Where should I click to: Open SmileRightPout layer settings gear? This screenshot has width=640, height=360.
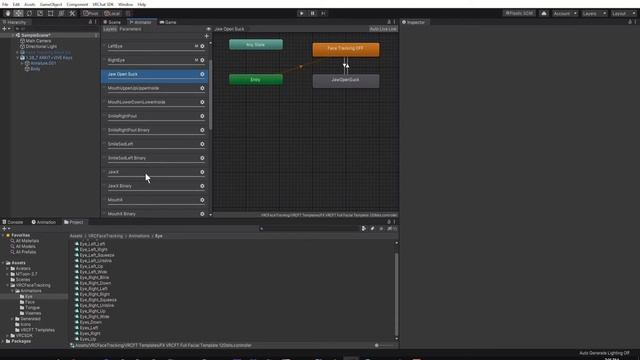click(x=202, y=116)
